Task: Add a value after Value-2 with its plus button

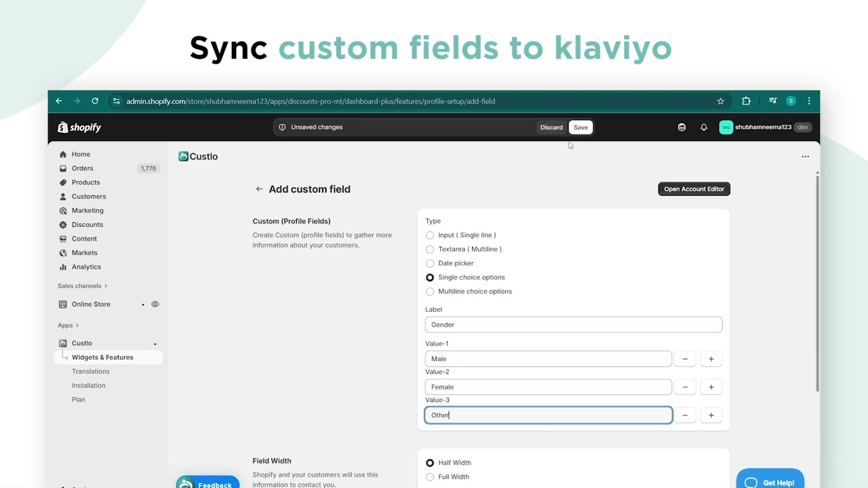Action: [x=711, y=387]
